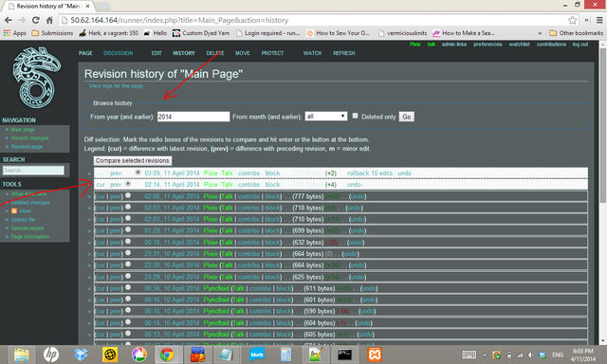Open the EDIT tab
Viewport: 607px width, 364px height.
point(156,53)
